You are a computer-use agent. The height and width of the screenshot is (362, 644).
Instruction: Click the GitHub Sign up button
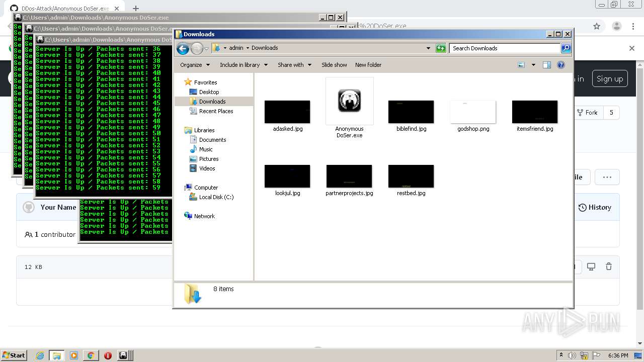(609, 79)
